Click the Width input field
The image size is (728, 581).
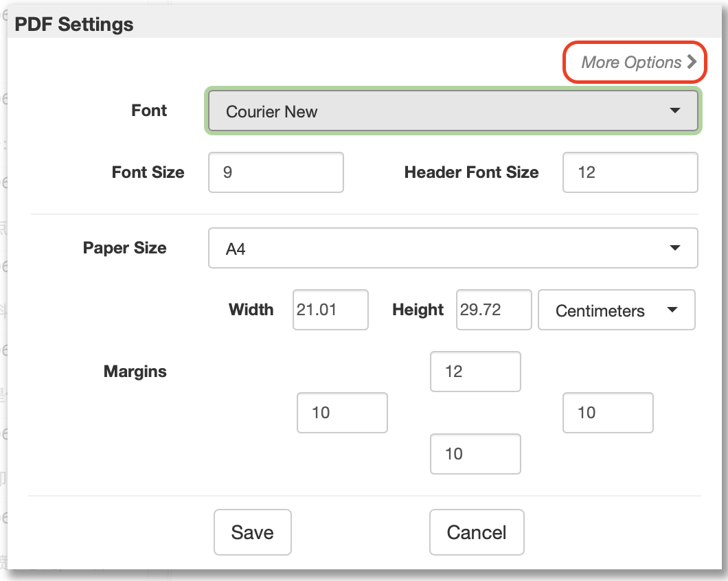pyautogui.click(x=330, y=310)
